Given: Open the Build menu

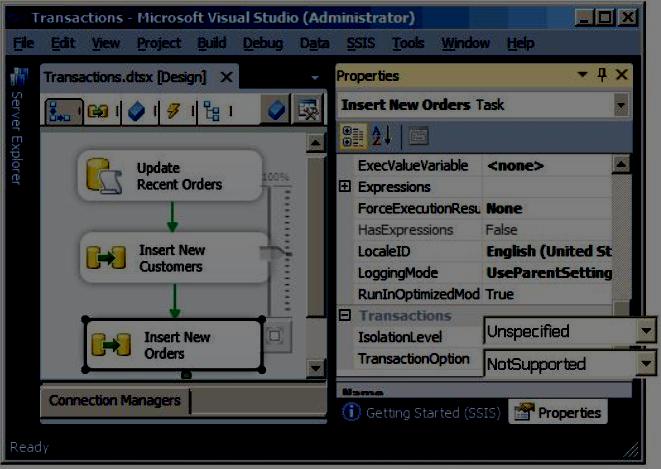Looking at the screenshot, I should pos(212,43).
